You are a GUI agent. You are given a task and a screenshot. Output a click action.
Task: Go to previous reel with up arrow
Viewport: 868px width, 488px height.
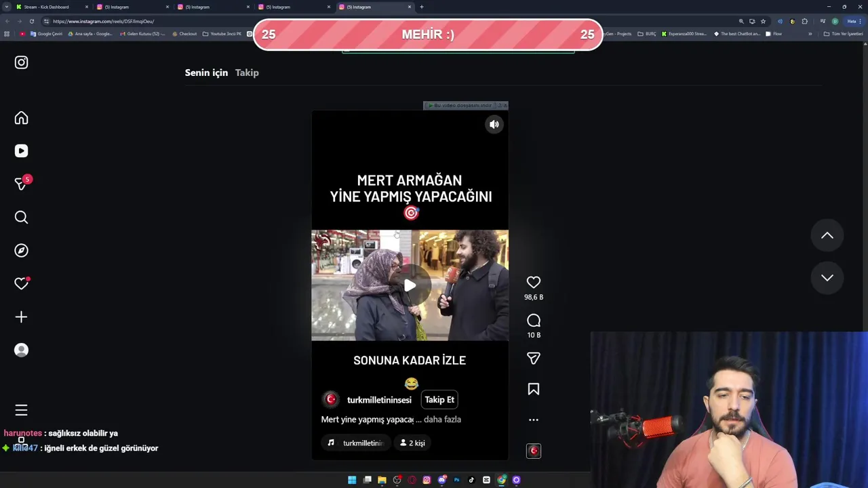coord(827,235)
